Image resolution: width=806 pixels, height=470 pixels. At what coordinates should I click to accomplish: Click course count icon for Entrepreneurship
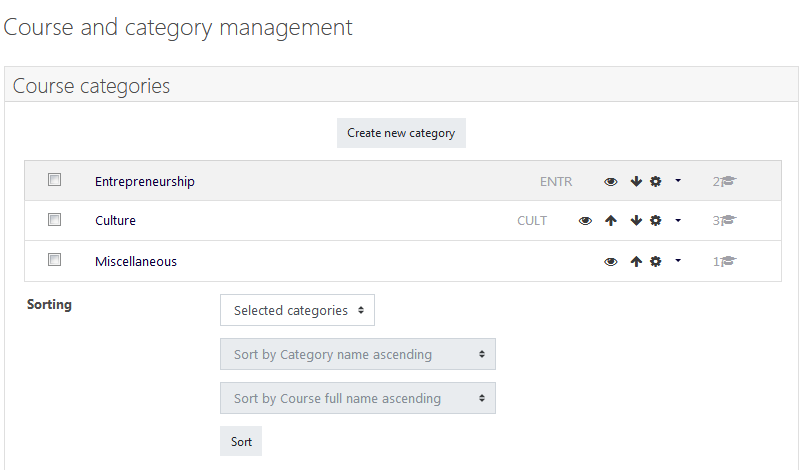pos(728,182)
